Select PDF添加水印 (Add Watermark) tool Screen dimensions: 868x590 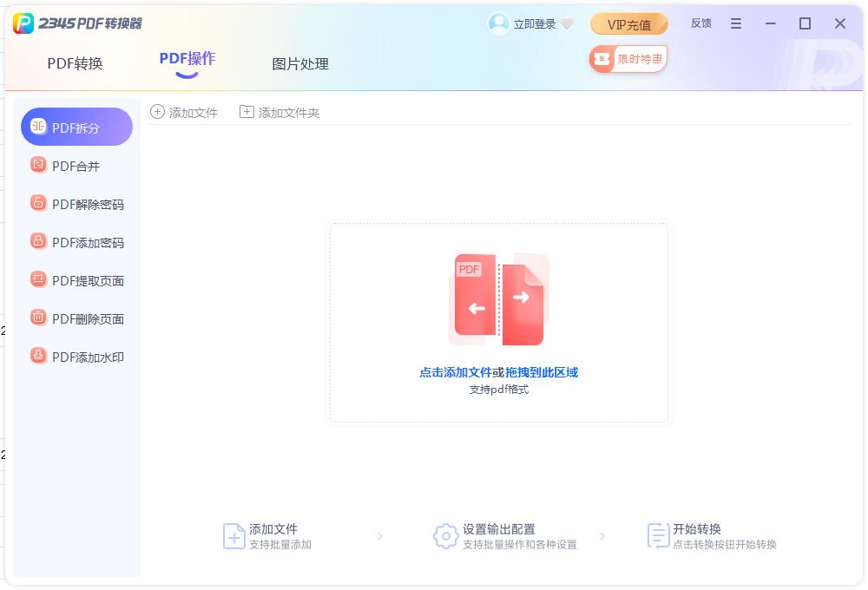38,356
